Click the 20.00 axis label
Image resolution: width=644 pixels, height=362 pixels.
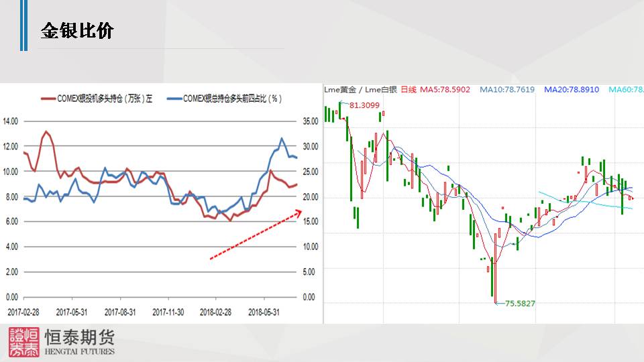tap(311, 197)
